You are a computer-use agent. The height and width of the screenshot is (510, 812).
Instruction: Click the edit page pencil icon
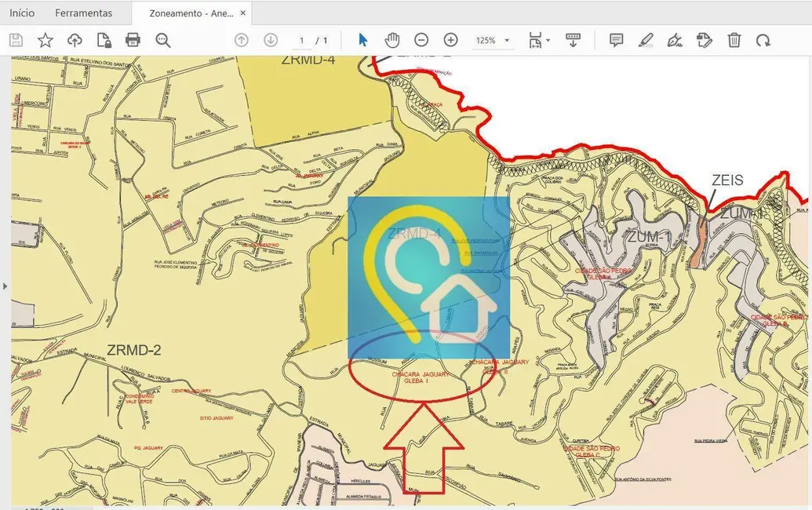click(x=705, y=40)
